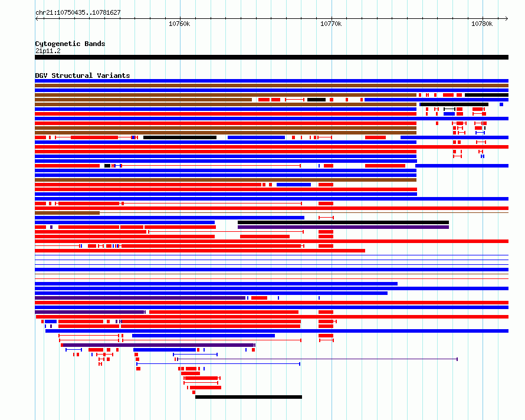
Task: Select purple bar directly beneath longest black variant
Action: tap(343, 227)
